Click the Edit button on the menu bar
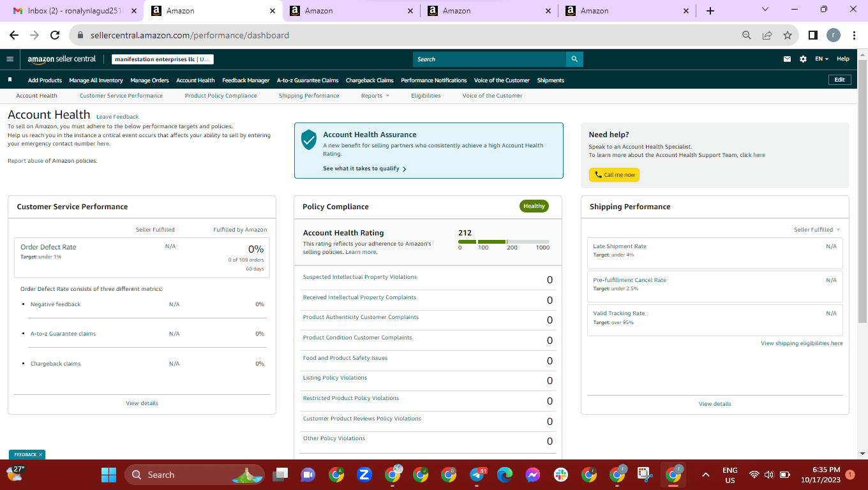The width and height of the screenshot is (868, 490). pyautogui.click(x=839, y=80)
